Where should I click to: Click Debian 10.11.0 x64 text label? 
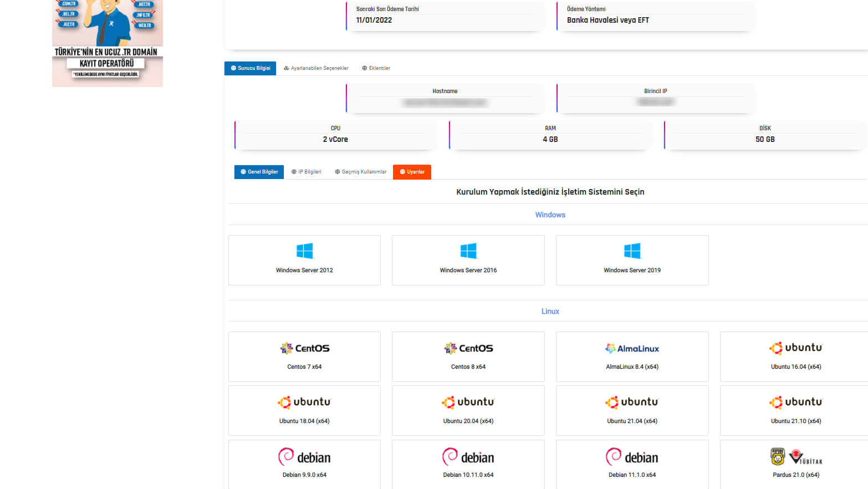(468, 475)
